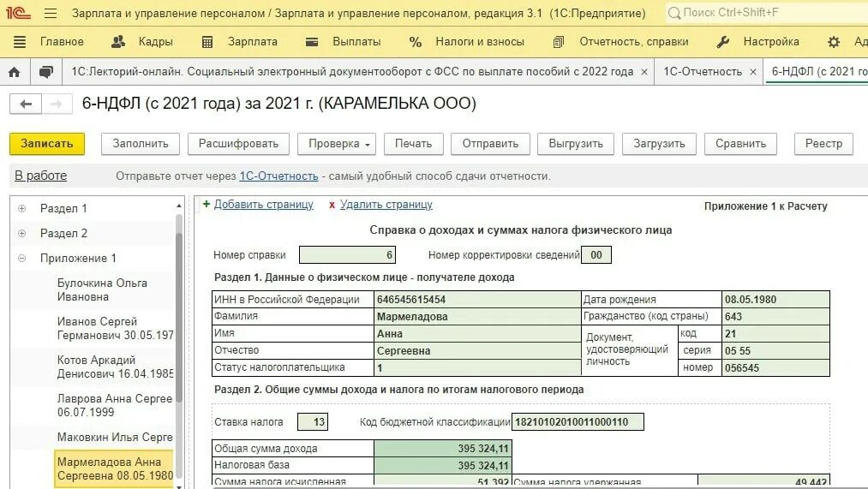This screenshot has width=868, height=489.
Task: Expand Раздел 1 tree node
Action: click(21, 209)
